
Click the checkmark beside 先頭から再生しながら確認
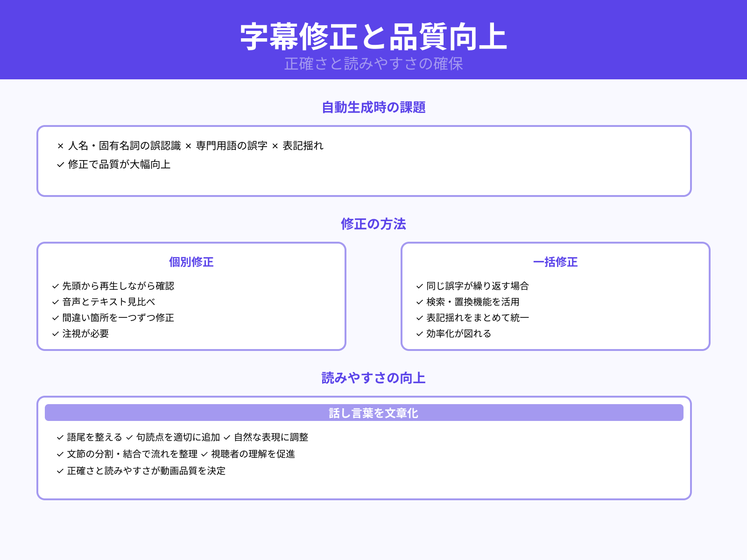[55, 286]
